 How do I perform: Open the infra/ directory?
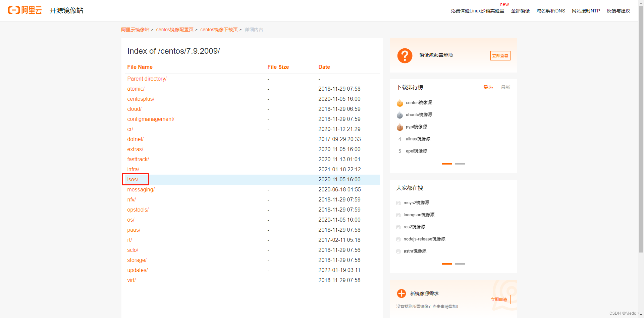click(133, 169)
